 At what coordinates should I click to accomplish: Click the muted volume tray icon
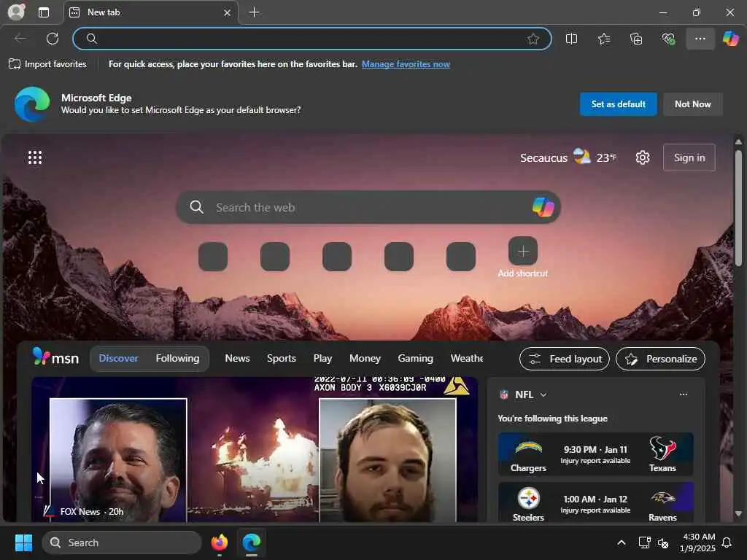[662, 542]
